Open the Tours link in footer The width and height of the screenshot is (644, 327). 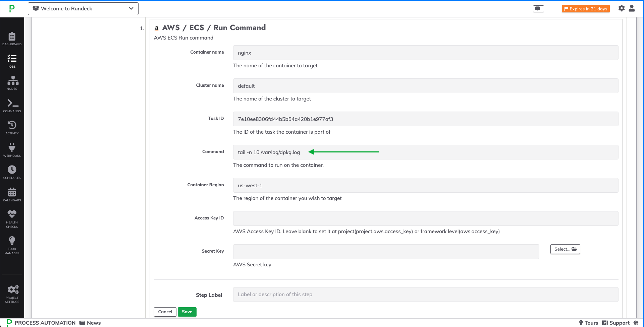(588, 323)
